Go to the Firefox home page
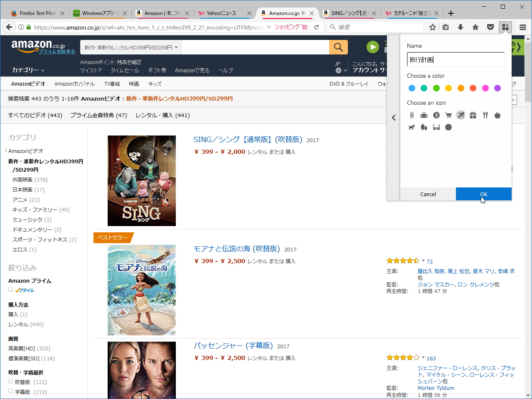 [x=475, y=27]
